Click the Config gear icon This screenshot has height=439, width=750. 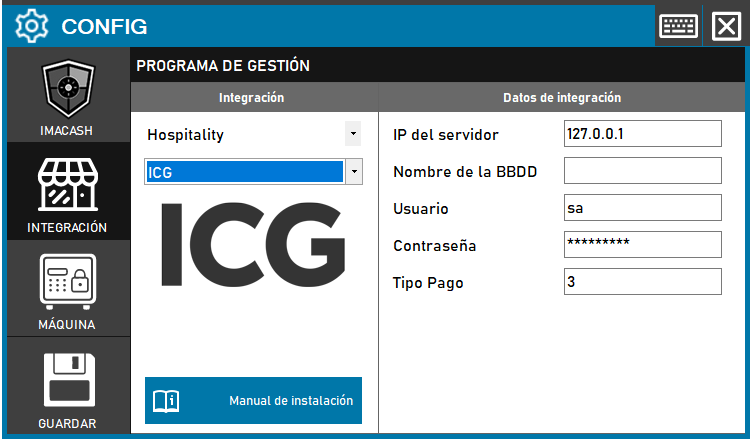click(x=33, y=26)
